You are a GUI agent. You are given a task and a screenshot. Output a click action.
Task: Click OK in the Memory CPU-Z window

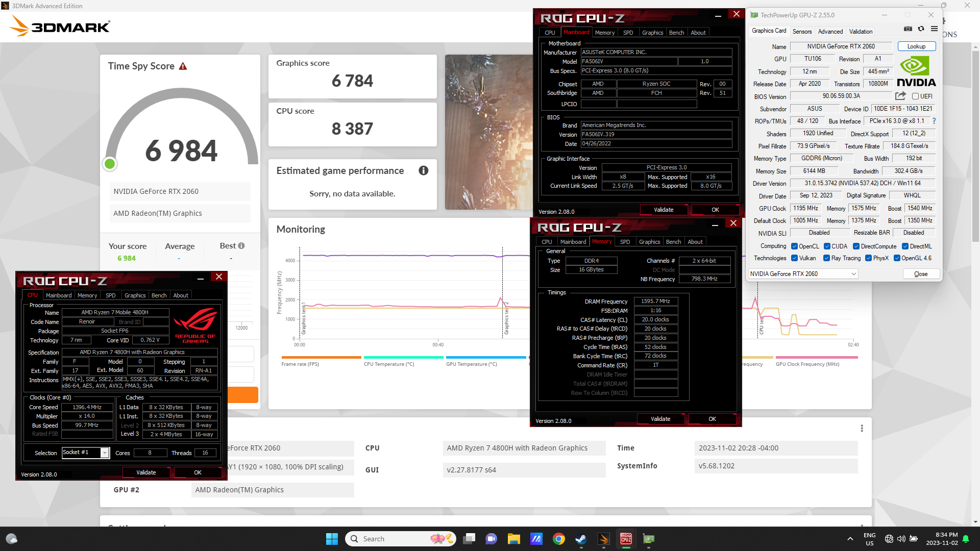pos(712,419)
